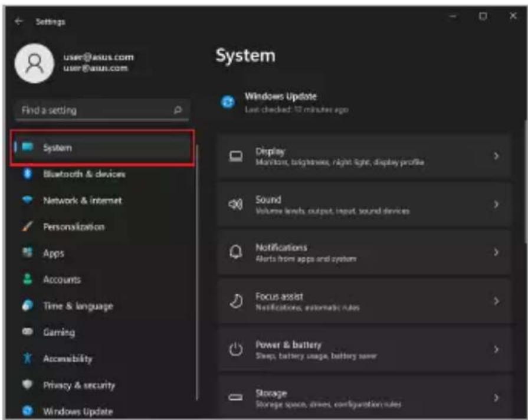The height and width of the screenshot is (420, 528).
Task: Click the sidebar vertical scrollbar
Action: (x=197, y=273)
